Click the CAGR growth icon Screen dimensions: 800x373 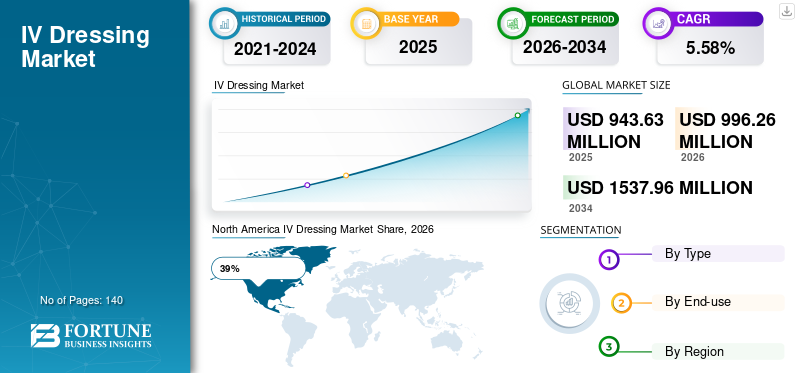click(x=657, y=22)
